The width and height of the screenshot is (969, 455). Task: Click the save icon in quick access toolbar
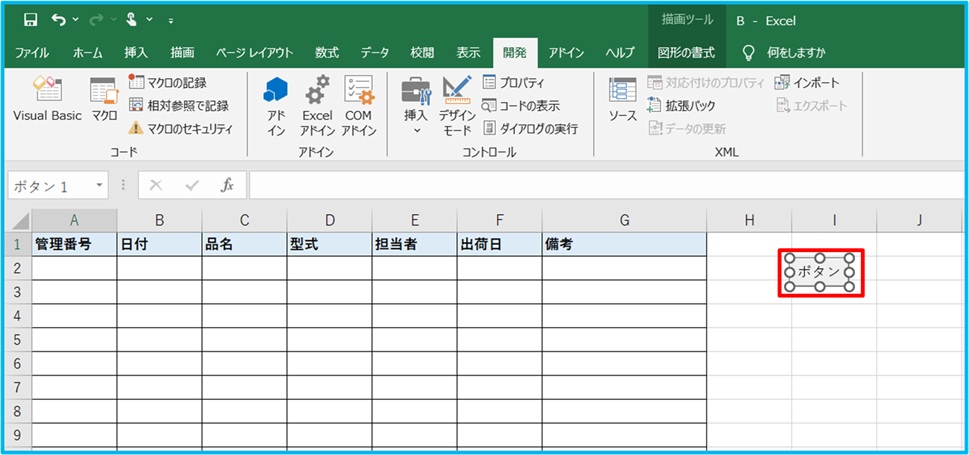click(30, 20)
